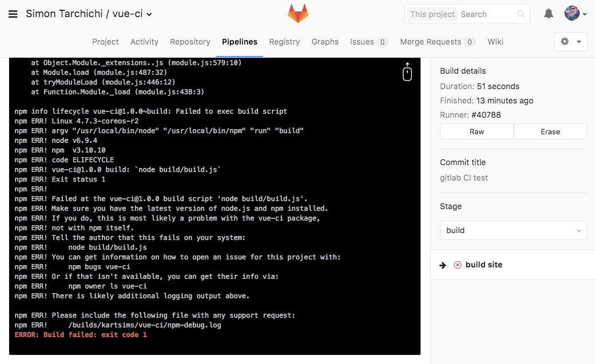Click the Raw button
The image size is (595, 364).
(x=477, y=131)
